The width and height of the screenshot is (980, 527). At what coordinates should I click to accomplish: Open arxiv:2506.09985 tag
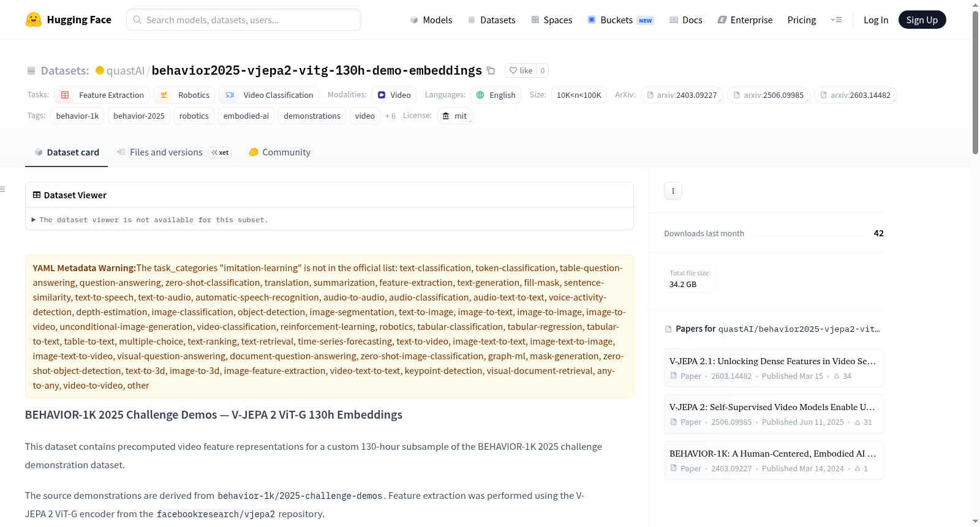pyautogui.click(x=769, y=95)
